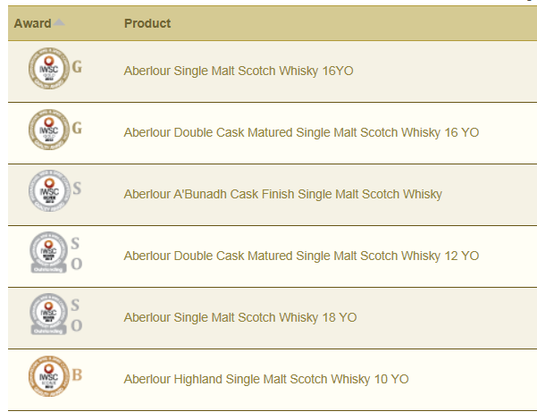Click the silver IWSC medal for A'Bunadh
Image resolution: width=537 pixels, height=420 pixels.
pos(49,191)
